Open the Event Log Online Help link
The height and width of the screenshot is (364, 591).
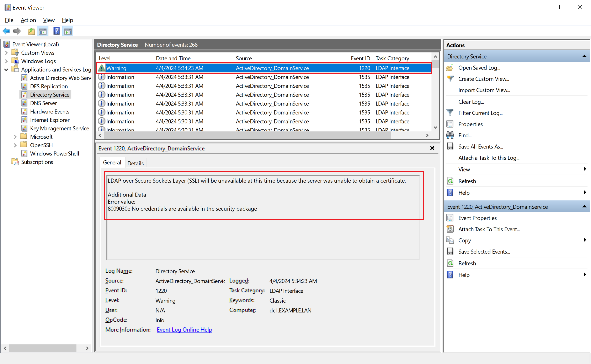click(x=184, y=330)
